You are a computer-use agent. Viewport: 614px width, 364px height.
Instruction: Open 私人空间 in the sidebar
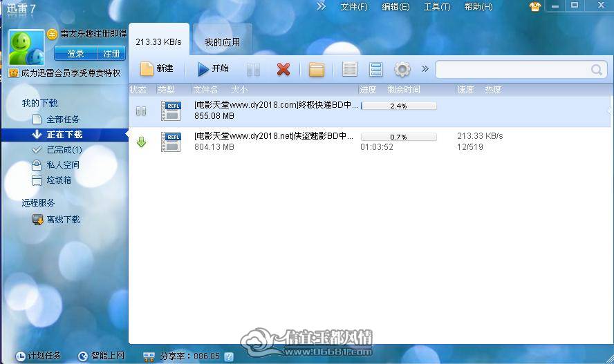click(63, 165)
